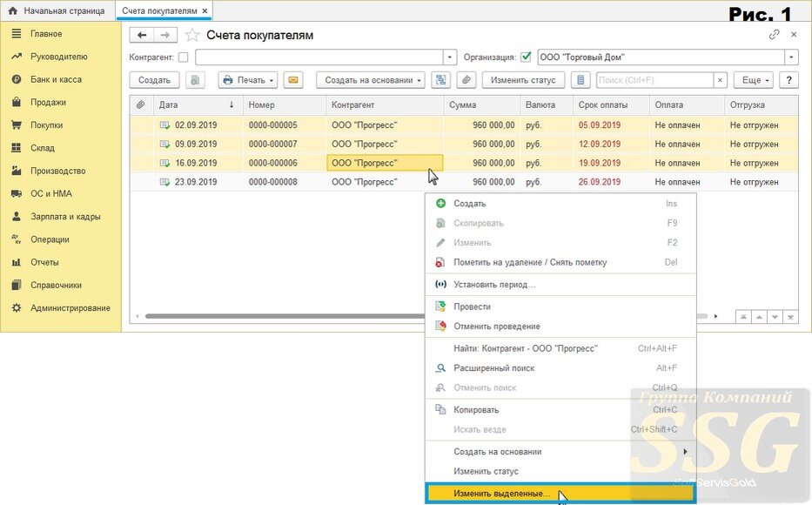Click the forward navigation arrow

(165, 35)
